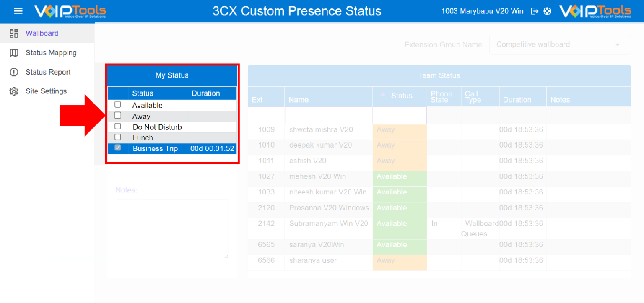
Task: Select Wallboard in the sidebar
Action: (x=42, y=33)
